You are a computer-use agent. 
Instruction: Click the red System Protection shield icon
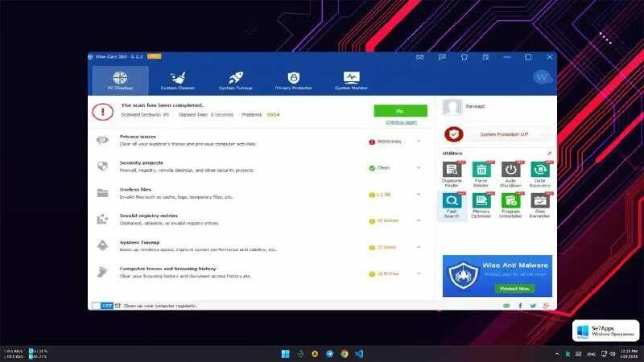pyautogui.click(x=454, y=134)
